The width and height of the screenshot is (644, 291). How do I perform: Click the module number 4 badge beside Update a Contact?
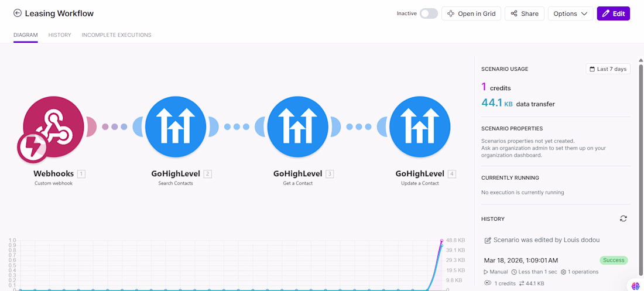coord(452,174)
